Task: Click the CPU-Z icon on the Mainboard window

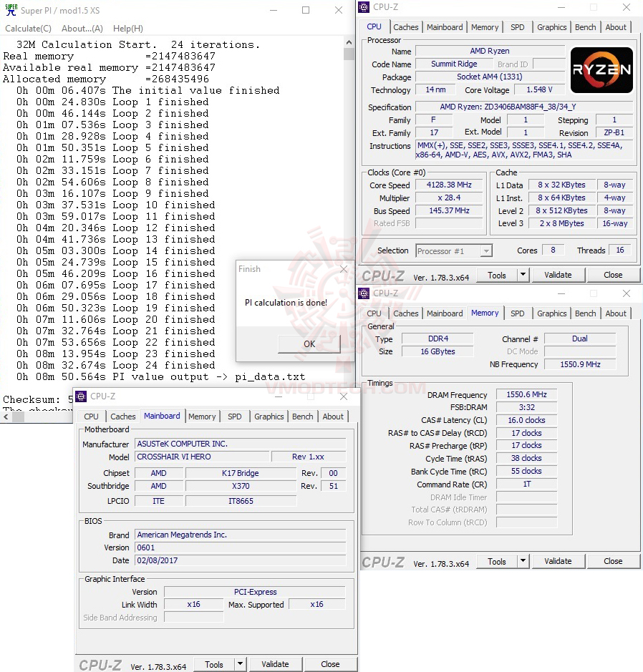Action: (79, 396)
